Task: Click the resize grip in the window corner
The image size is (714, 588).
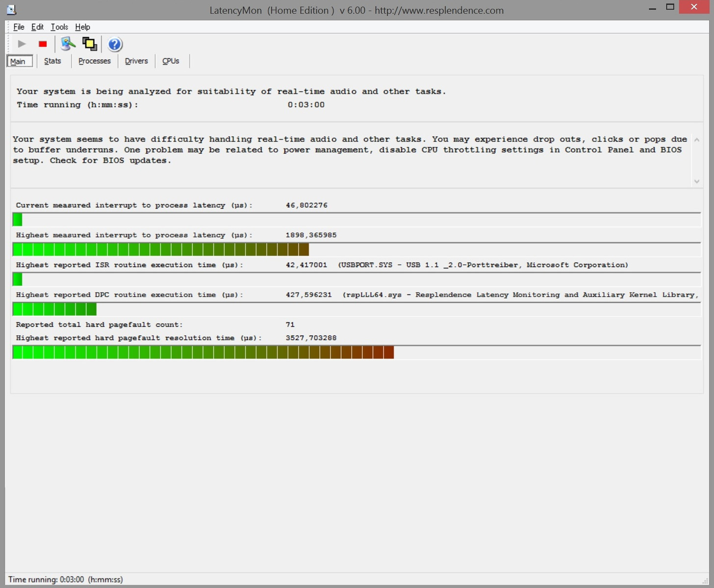Action: 705,581
